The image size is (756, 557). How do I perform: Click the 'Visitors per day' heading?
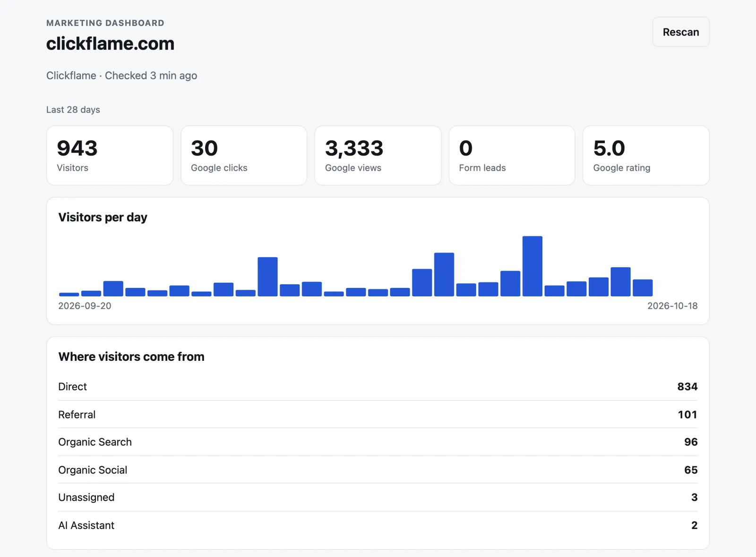coord(103,217)
